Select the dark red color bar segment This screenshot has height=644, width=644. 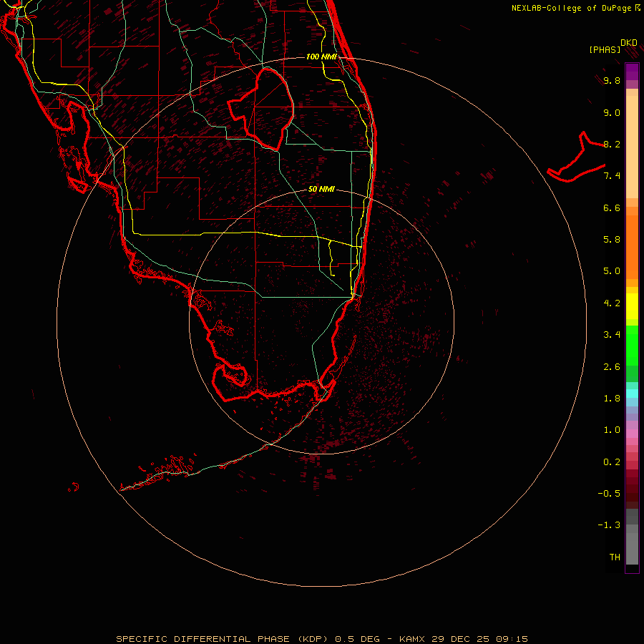(632, 489)
